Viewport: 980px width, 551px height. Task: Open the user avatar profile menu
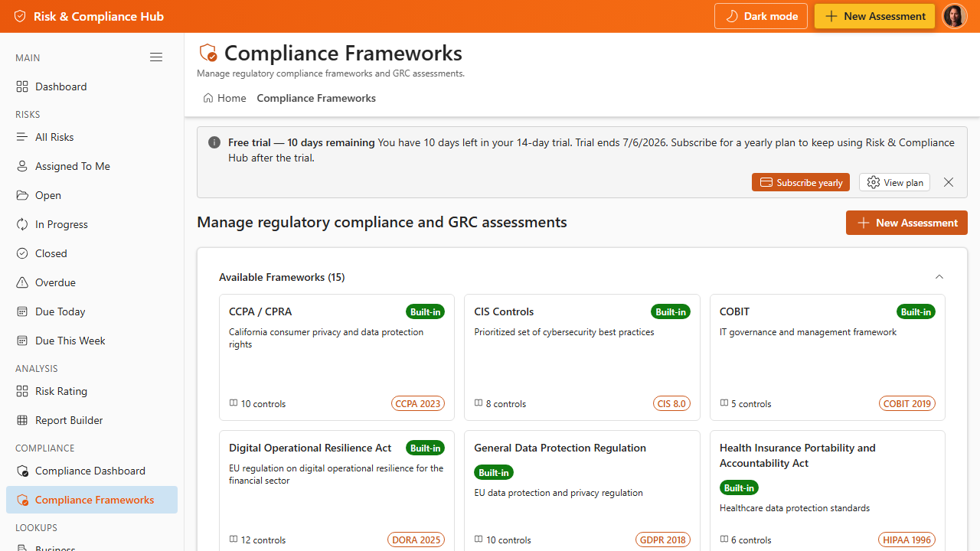tap(955, 16)
